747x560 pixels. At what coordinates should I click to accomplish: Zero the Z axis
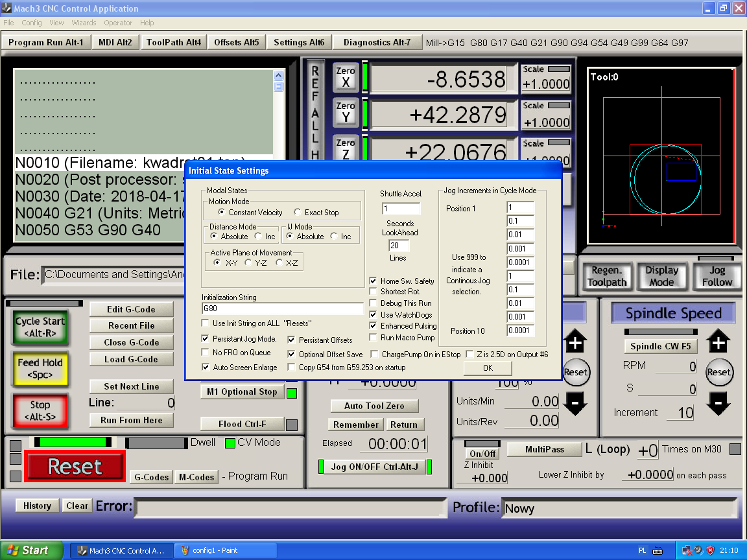(346, 148)
